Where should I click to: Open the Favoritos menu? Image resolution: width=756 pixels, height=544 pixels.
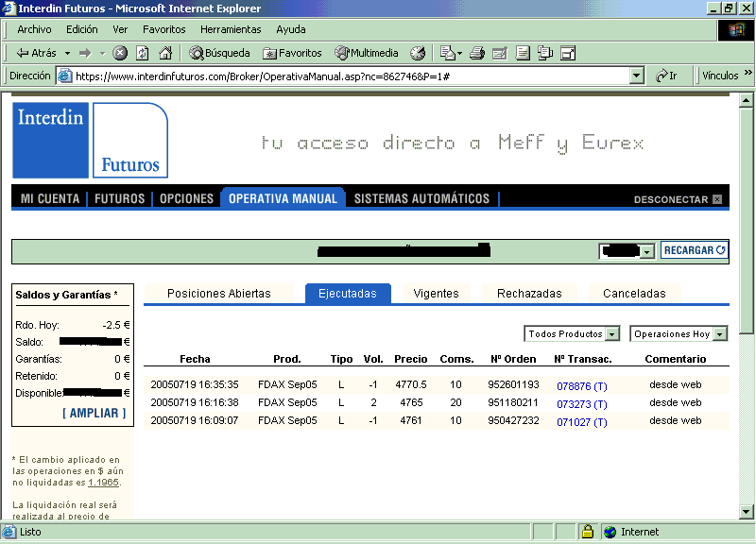163,29
